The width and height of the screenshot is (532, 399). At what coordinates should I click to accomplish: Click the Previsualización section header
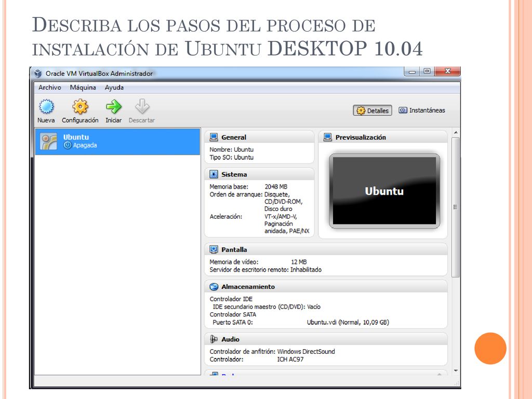tap(383, 137)
